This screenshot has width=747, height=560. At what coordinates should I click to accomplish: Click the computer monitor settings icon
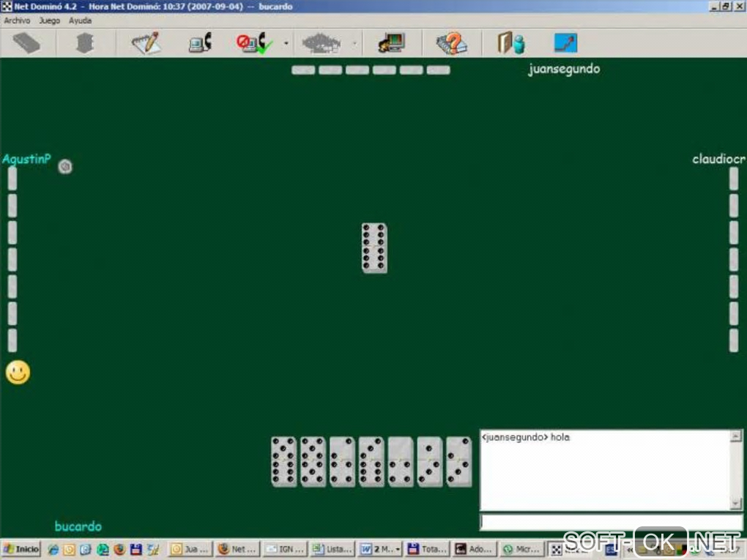coord(392,43)
